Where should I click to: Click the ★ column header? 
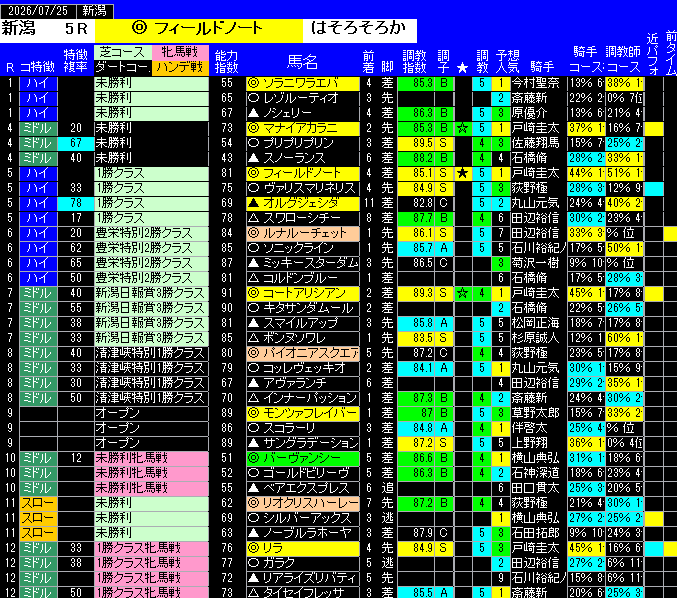pyautogui.click(x=462, y=67)
